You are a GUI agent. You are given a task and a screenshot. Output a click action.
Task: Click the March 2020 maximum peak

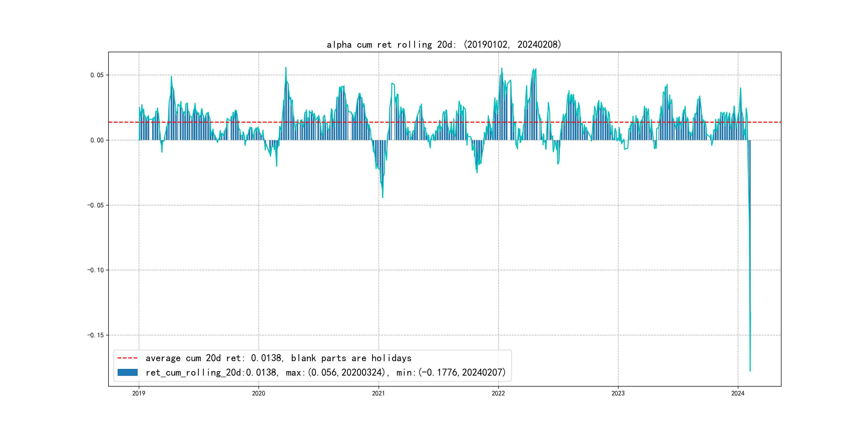pyautogui.click(x=286, y=68)
